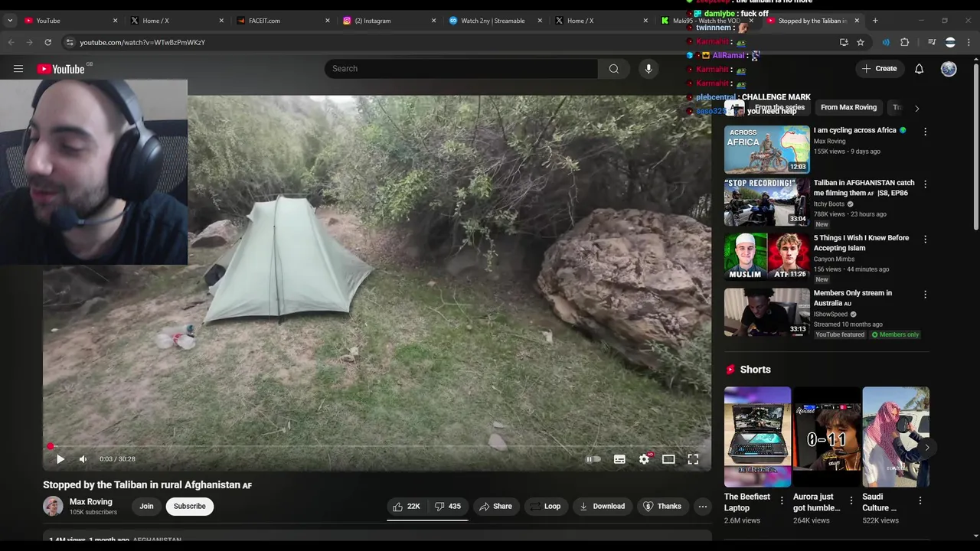Screen dimensions: 980x551
Task: Play the paused video
Action: pos(60,459)
